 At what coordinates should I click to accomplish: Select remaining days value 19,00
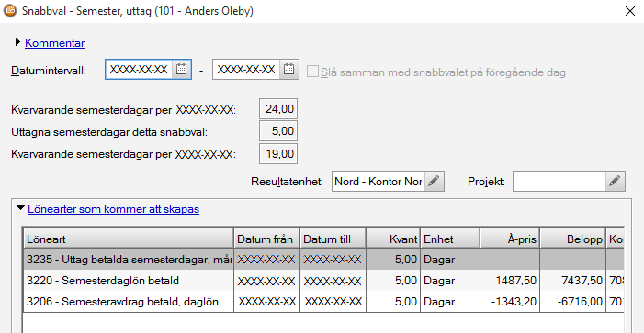[278, 154]
